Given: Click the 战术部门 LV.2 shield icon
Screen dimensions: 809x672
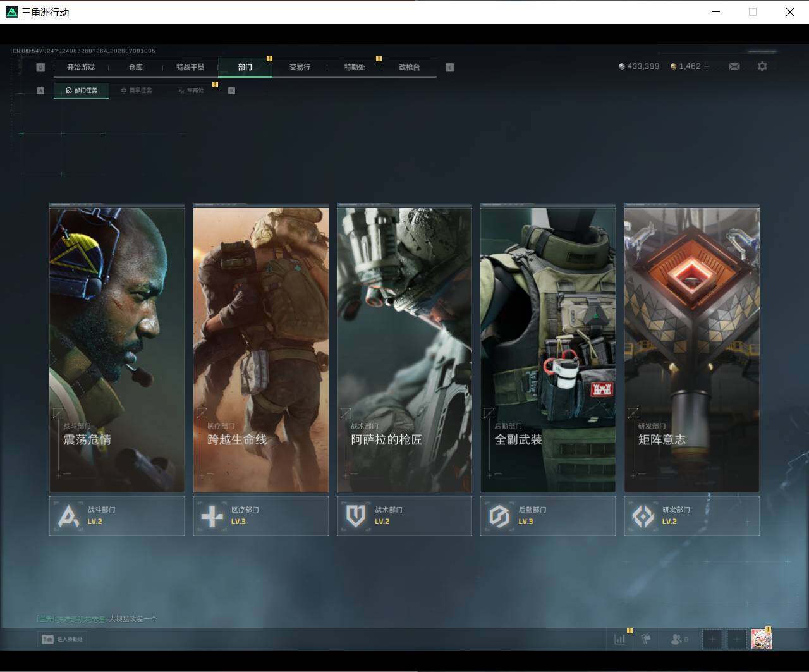Looking at the screenshot, I should pyautogui.click(x=356, y=516).
